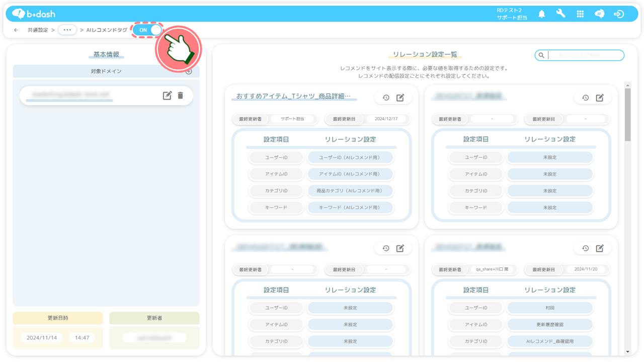Viewport: 644px width, 362px height.
Task: Click the 村田 relation value
Action: pyautogui.click(x=550, y=308)
